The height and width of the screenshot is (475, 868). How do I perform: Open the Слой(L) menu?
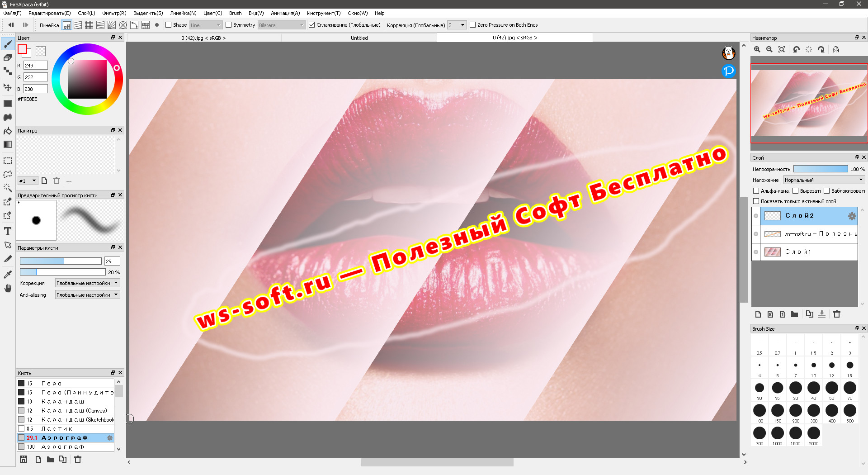coord(86,13)
